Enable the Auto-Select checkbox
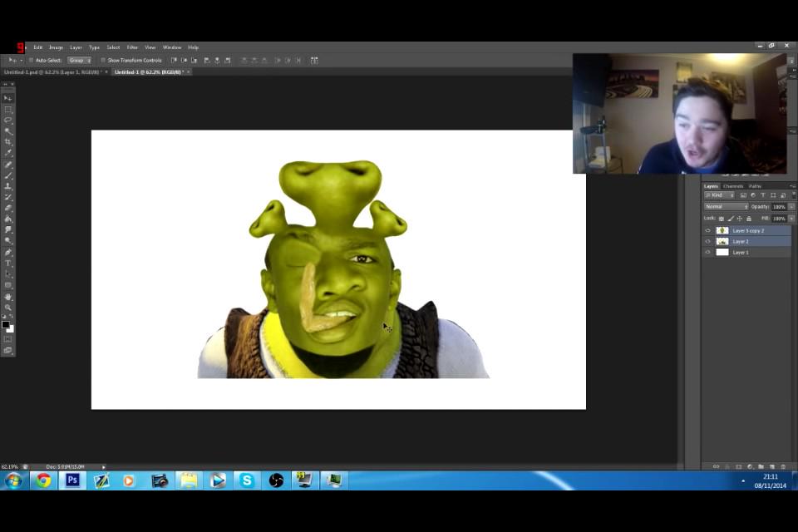 [31, 60]
